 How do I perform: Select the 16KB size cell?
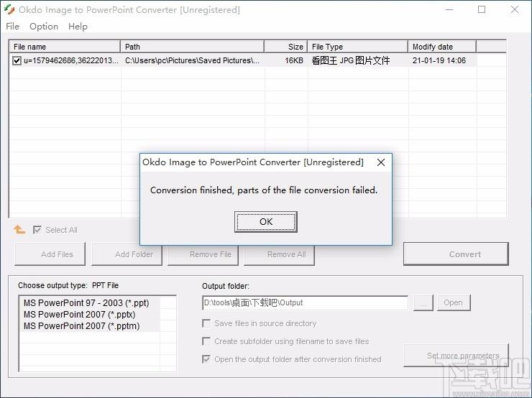click(x=294, y=60)
